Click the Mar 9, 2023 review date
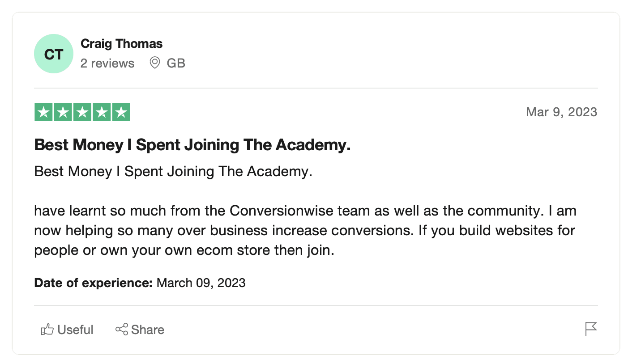Image resolution: width=641 pixels, height=364 pixels. (x=561, y=112)
